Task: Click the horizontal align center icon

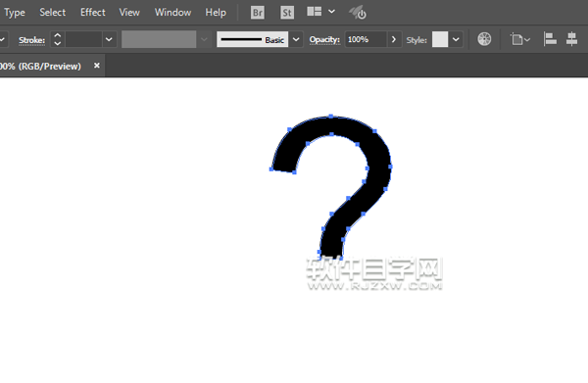Action: pyautogui.click(x=571, y=39)
